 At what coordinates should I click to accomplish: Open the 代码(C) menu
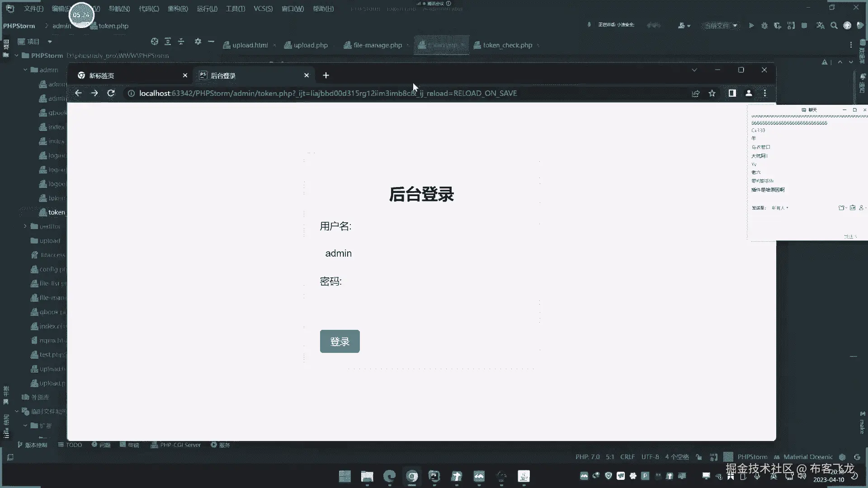click(149, 9)
